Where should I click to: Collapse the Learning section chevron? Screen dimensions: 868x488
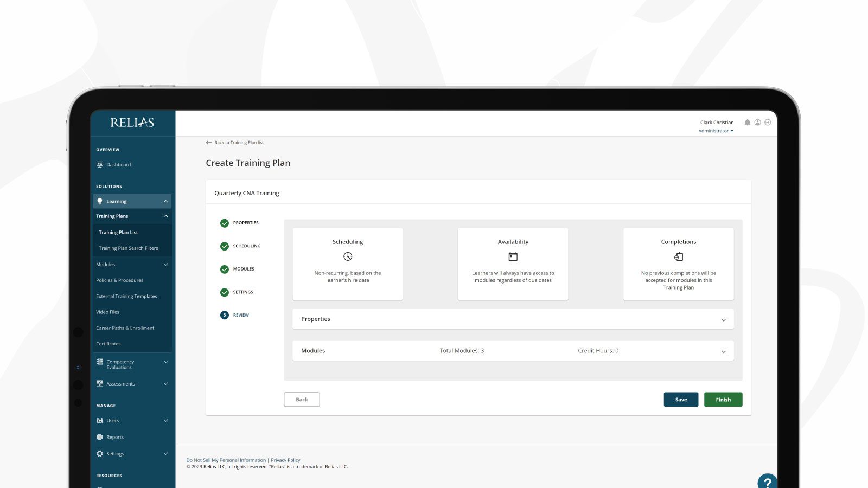166,201
